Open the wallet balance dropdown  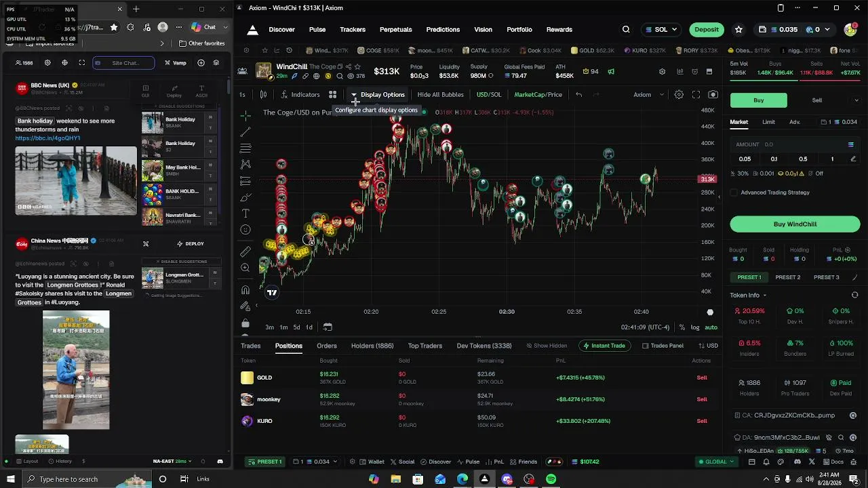point(795,30)
